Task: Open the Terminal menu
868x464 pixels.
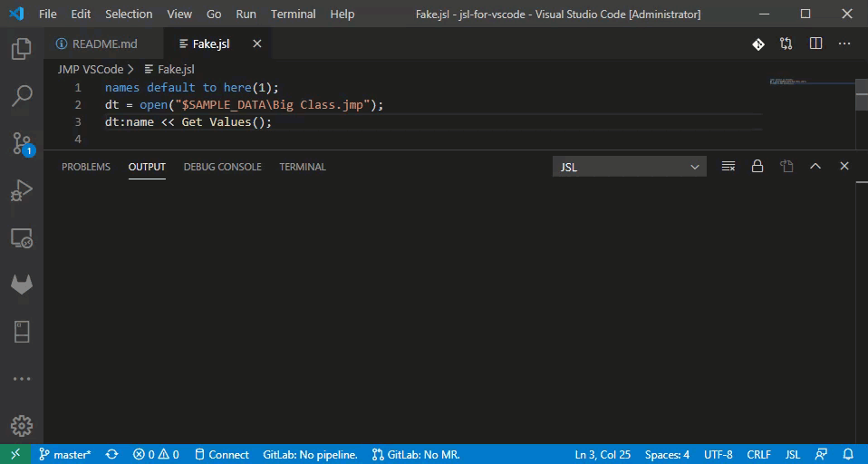Action: [x=293, y=14]
